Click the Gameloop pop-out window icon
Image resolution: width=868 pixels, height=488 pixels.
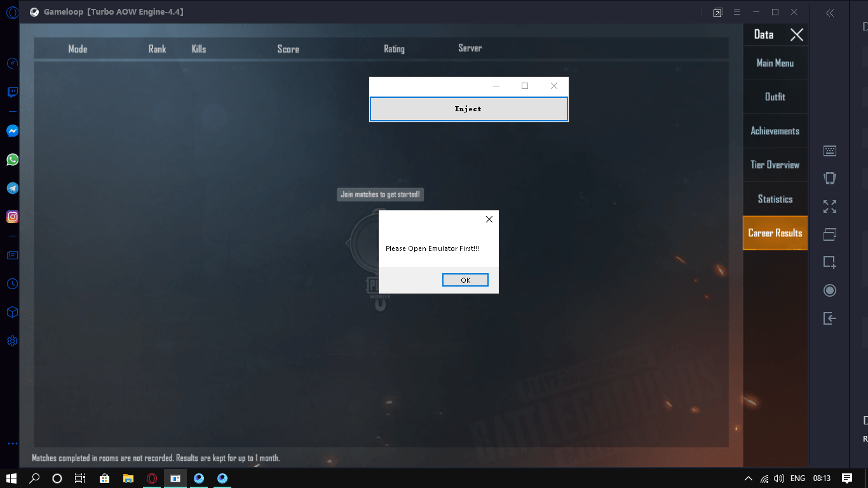point(717,13)
